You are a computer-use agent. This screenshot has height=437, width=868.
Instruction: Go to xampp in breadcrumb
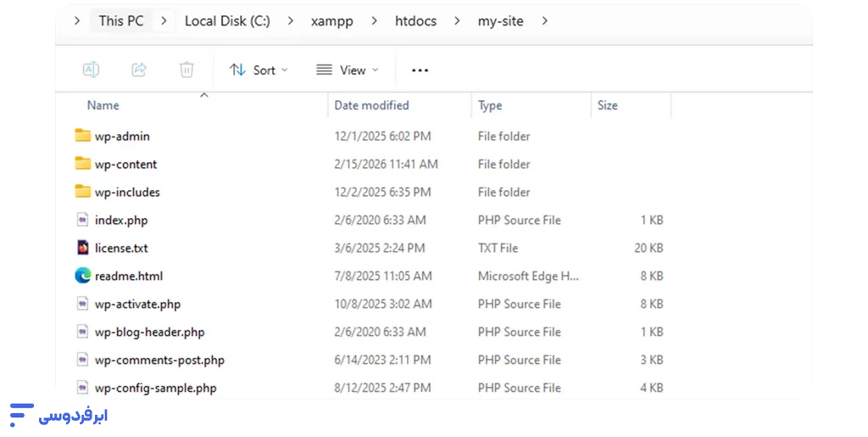332,21
